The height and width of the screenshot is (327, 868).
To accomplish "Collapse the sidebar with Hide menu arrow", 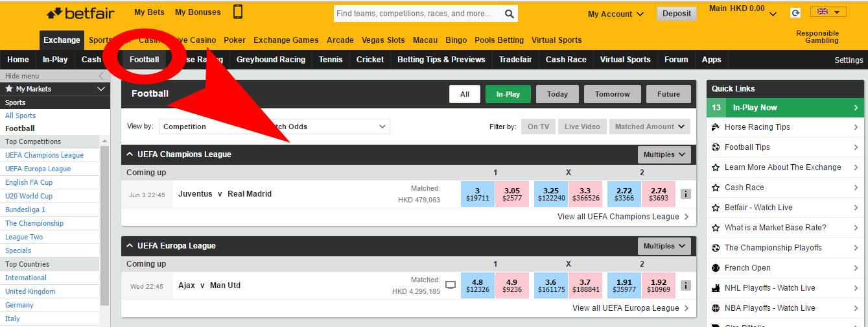I will 100,76.
